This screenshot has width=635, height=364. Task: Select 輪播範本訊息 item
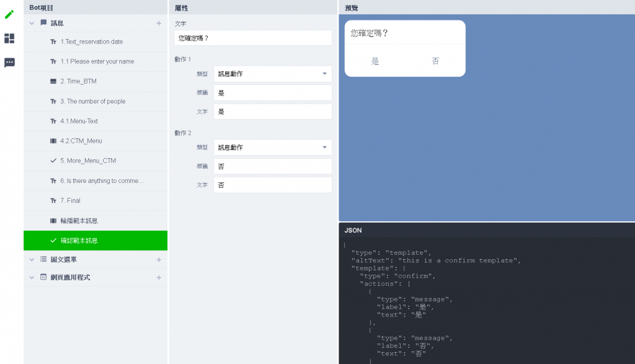pyautogui.click(x=95, y=221)
